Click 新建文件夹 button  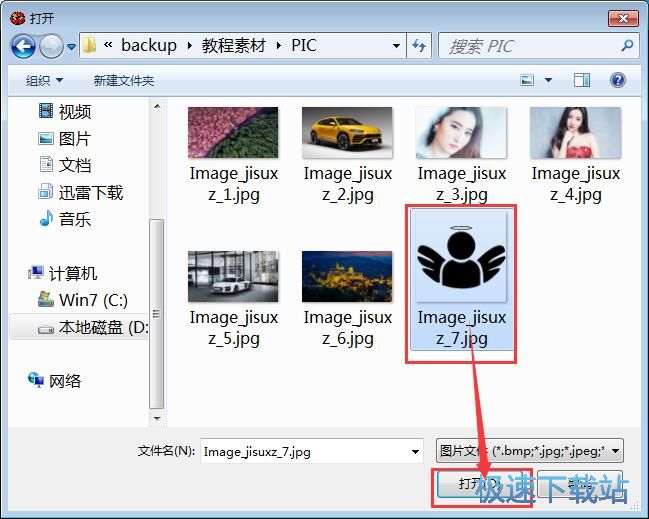(124, 80)
